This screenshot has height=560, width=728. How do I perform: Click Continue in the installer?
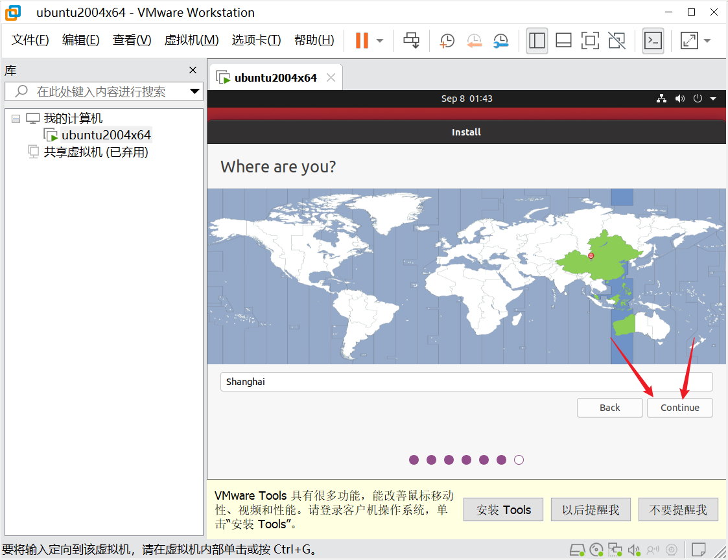pos(680,408)
